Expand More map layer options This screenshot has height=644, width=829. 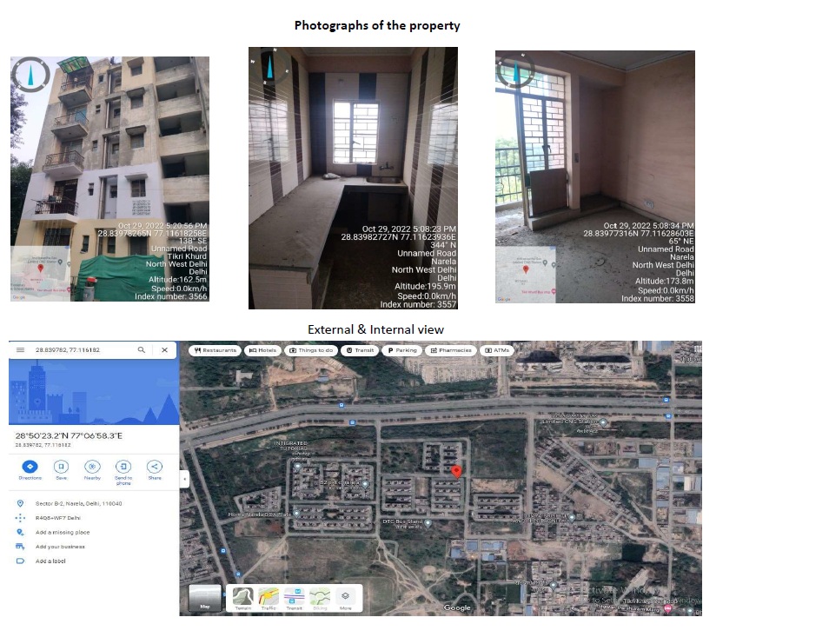coord(345,598)
